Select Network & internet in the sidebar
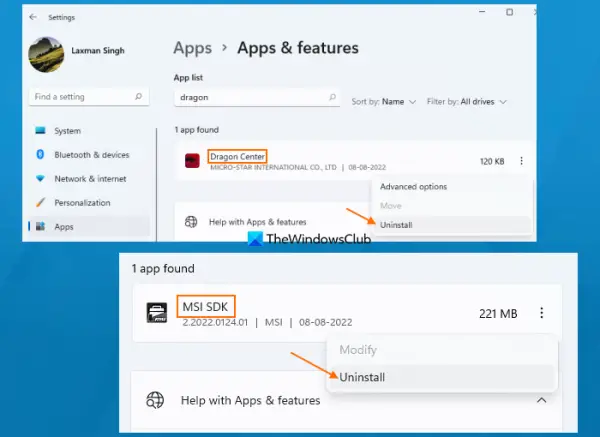The width and height of the screenshot is (600, 437). 91,179
